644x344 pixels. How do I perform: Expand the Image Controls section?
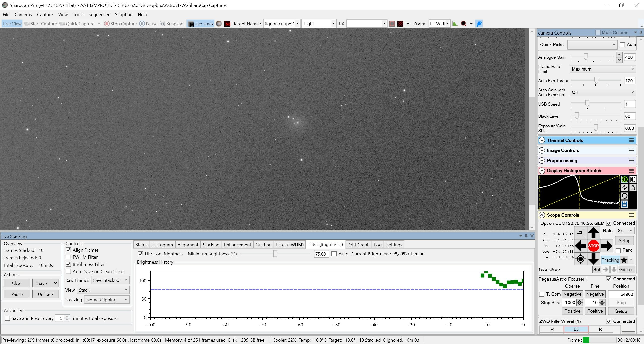coord(542,150)
